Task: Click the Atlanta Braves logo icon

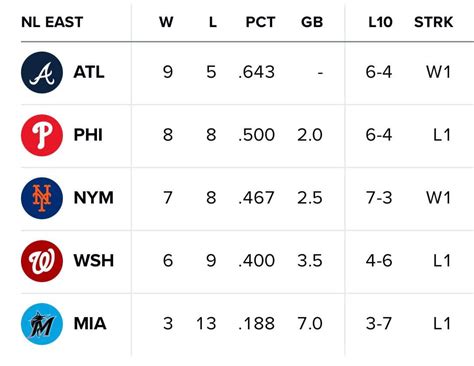Action: [42, 72]
